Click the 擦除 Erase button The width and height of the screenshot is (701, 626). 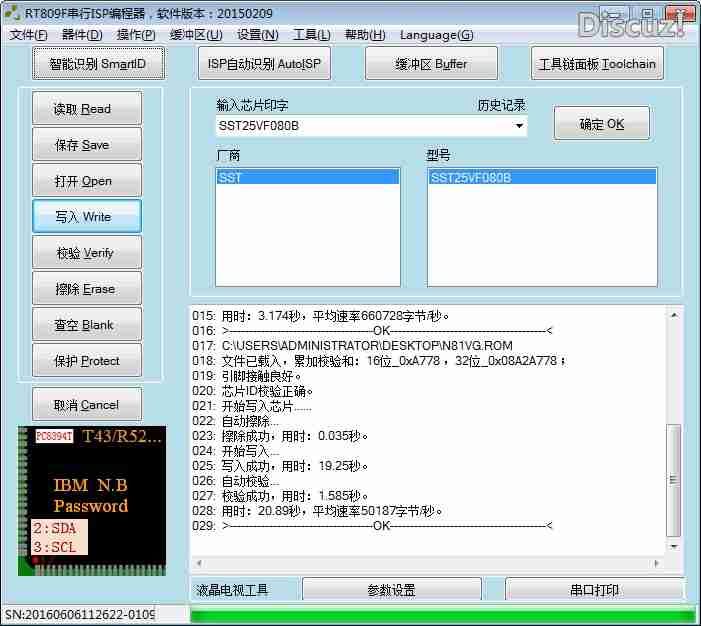(x=87, y=288)
